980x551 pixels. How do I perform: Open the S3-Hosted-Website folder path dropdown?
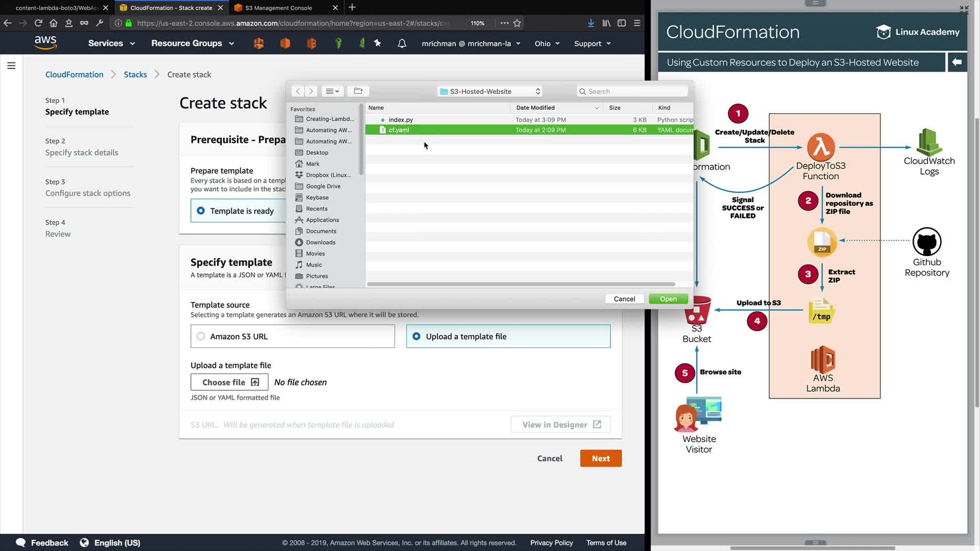point(490,91)
